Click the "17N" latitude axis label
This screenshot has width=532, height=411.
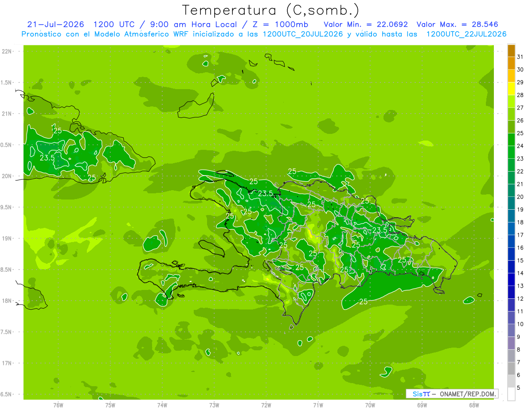pos(7,364)
